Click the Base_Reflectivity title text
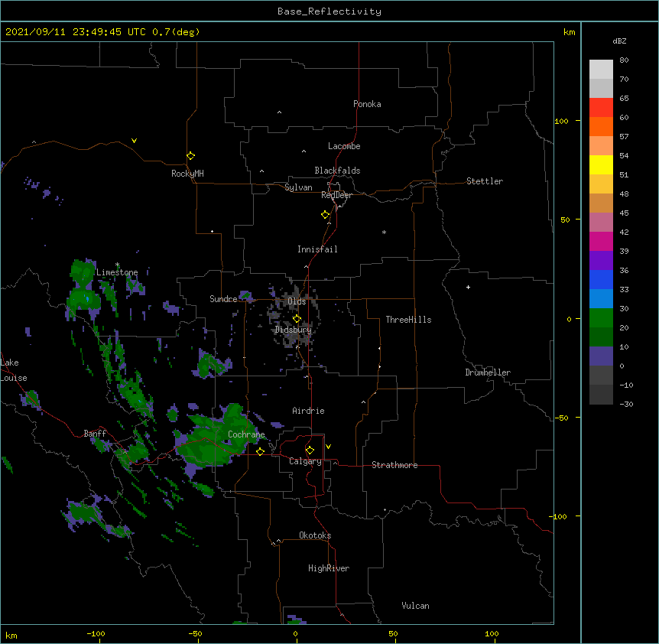The image size is (659, 644). pyautogui.click(x=329, y=11)
